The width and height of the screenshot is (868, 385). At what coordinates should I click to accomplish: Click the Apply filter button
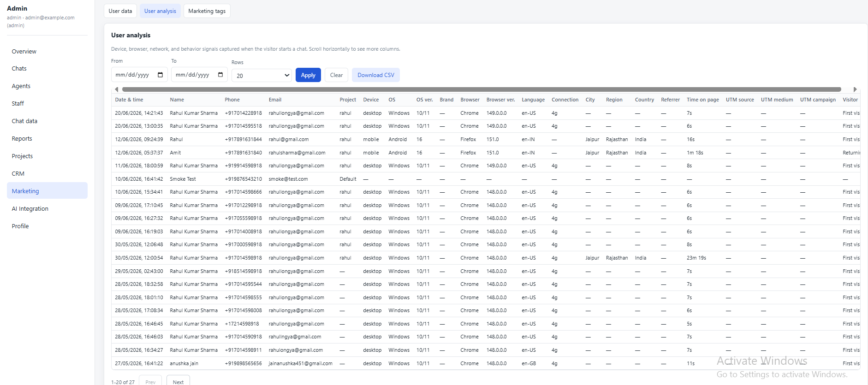[x=308, y=75]
